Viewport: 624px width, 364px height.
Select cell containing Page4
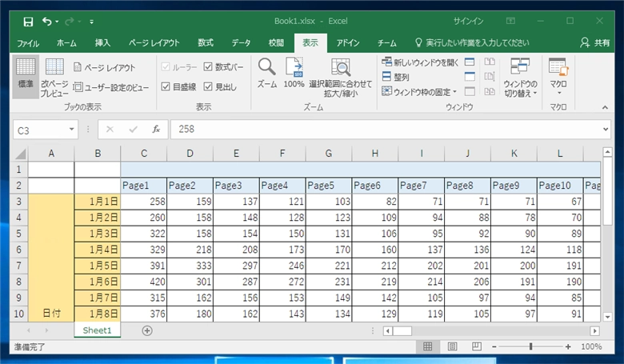(282, 186)
